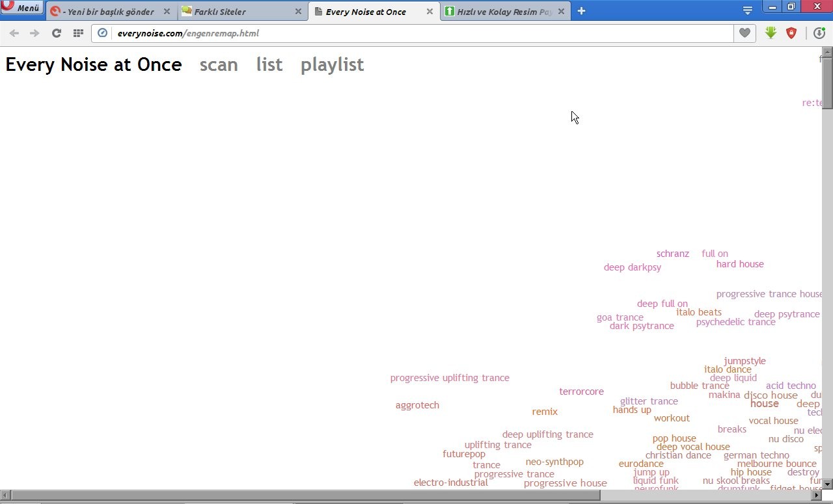The image size is (833, 504).
Task: Select the 'hands up' genre
Action: pyautogui.click(x=632, y=410)
